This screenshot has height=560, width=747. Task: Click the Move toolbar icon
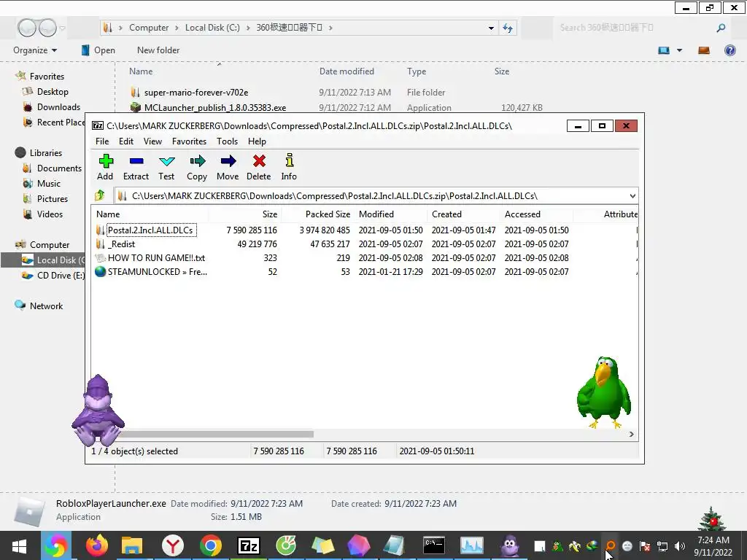(228, 167)
